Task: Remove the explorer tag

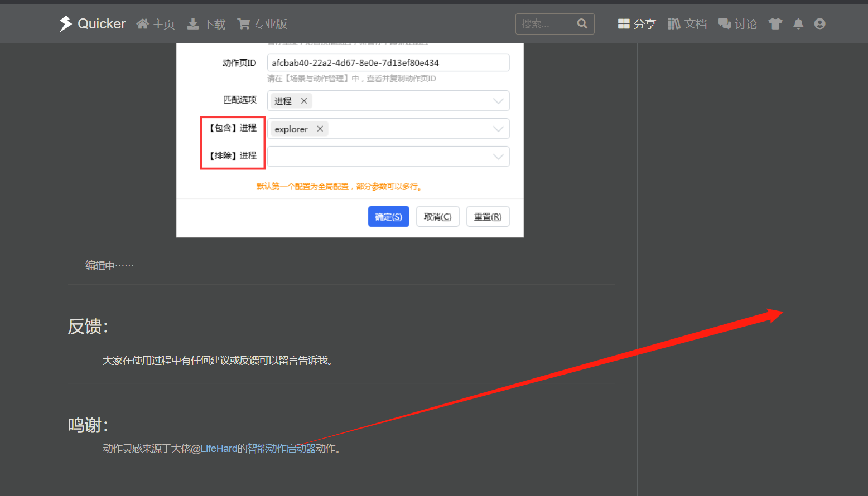Action: pyautogui.click(x=320, y=129)
